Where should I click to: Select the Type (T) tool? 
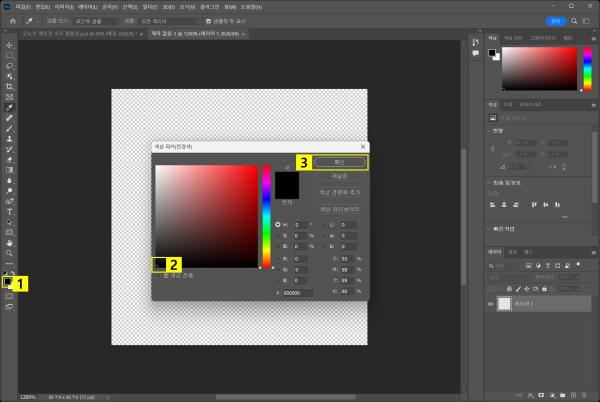9,211
